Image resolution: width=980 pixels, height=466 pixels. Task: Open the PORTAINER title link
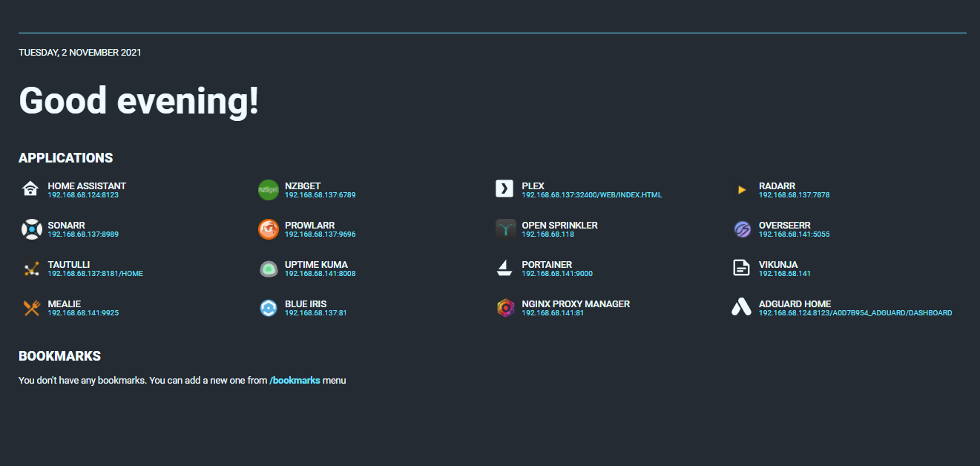pos(547,265)
